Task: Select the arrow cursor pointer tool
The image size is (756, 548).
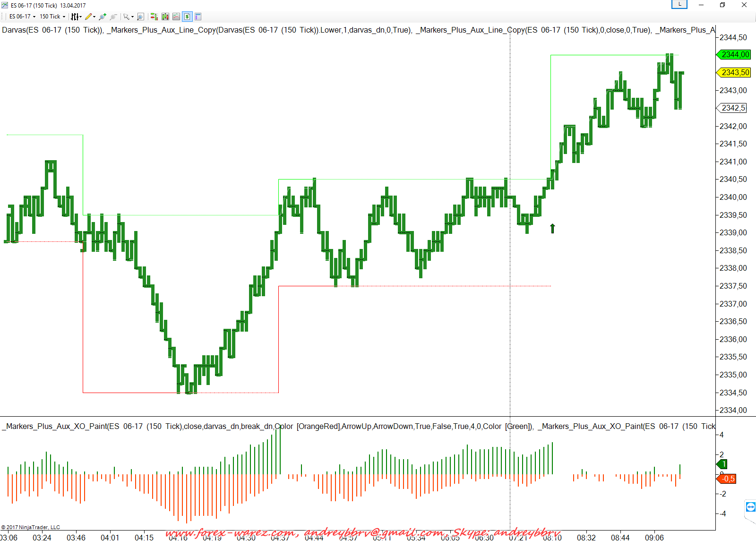Action: click(128, 17)
